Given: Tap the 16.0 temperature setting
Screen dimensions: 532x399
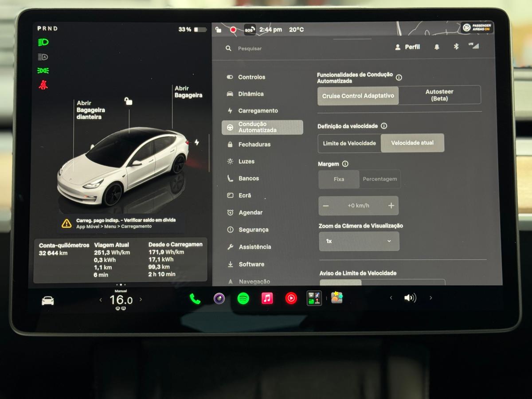Looking at the screenshot, I should [x=121, y=300].
